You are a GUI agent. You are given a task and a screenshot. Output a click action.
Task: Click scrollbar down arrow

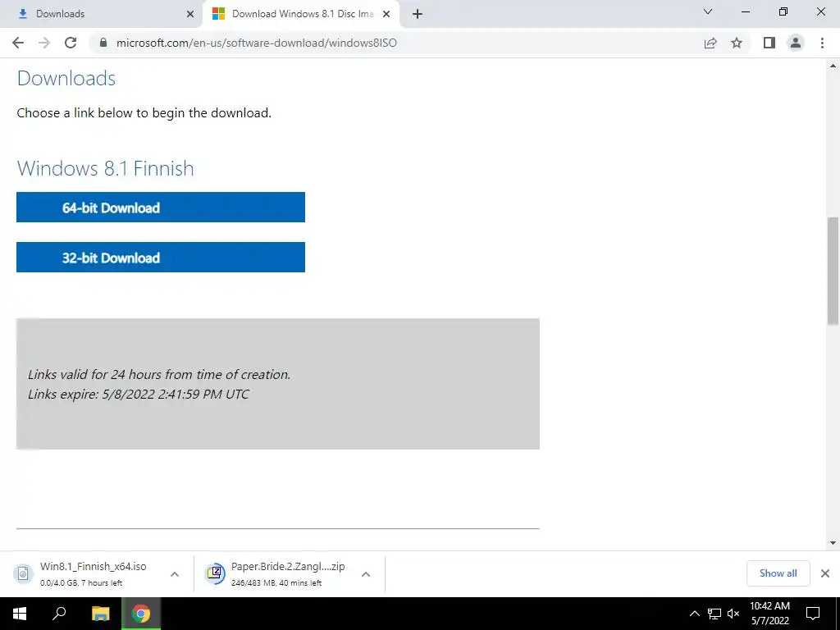pyautogui.click(x=833, y=543)
